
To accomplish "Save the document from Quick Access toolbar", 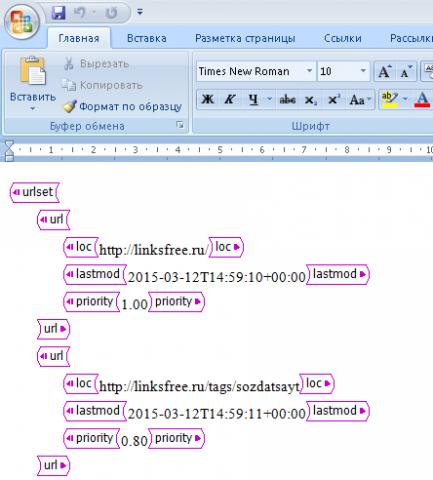I will (59, 13).
